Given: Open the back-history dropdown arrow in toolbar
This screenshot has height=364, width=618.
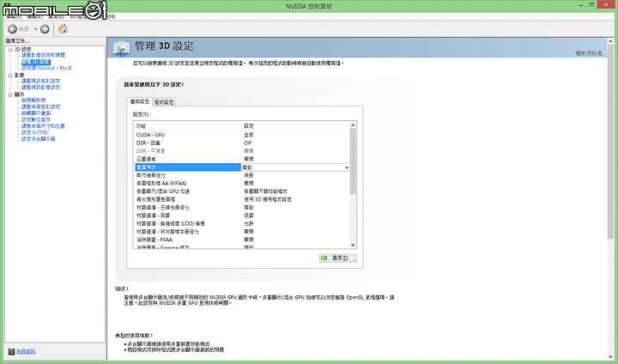Looking at the screenshot, I should pos(35,29).
